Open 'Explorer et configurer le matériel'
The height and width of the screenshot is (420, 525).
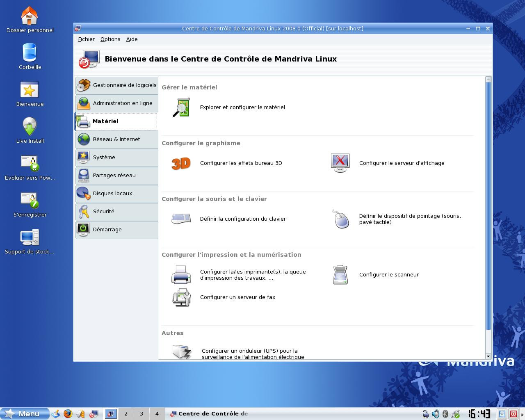(x=242, y=107)
